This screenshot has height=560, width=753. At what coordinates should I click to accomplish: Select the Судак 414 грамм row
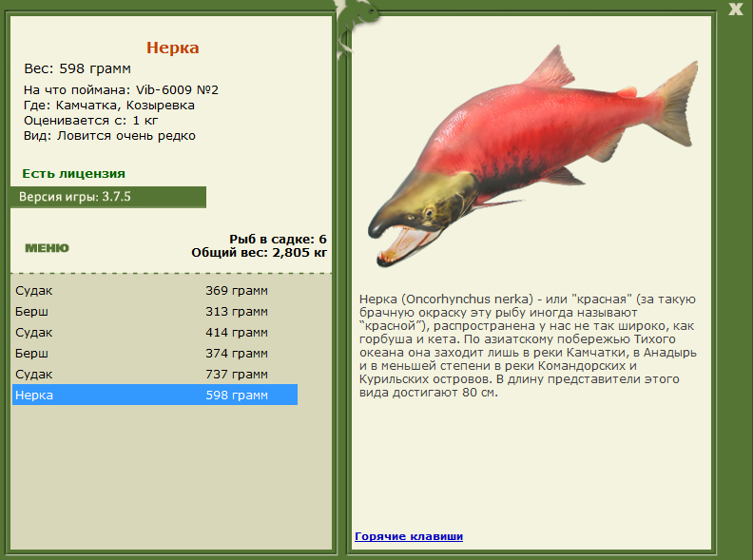click(x=155, y=333)
